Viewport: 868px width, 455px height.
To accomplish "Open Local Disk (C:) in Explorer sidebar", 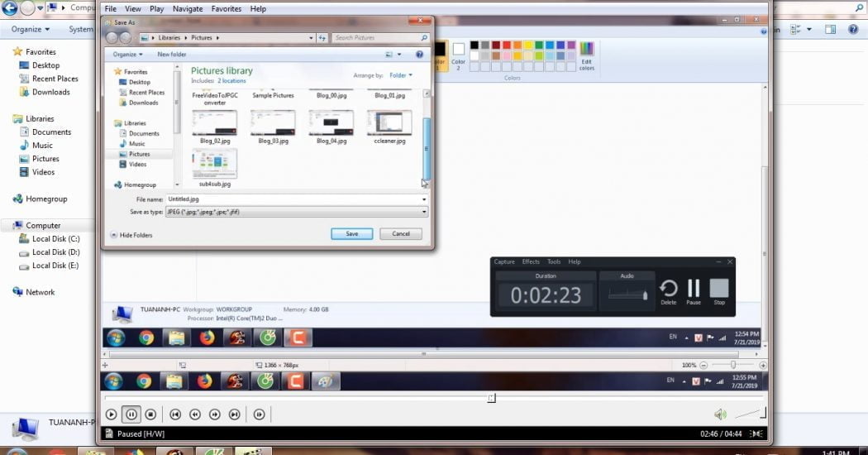I will coord(56,239).
